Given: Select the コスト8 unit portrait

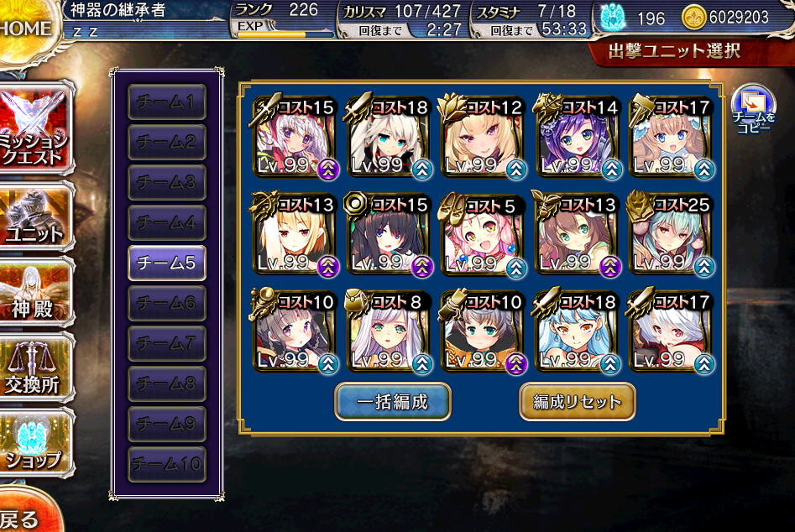Looking at the screenshot, I should 389,331.
